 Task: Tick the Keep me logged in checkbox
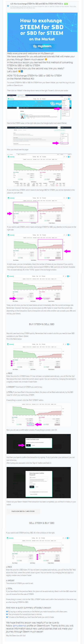30,484
